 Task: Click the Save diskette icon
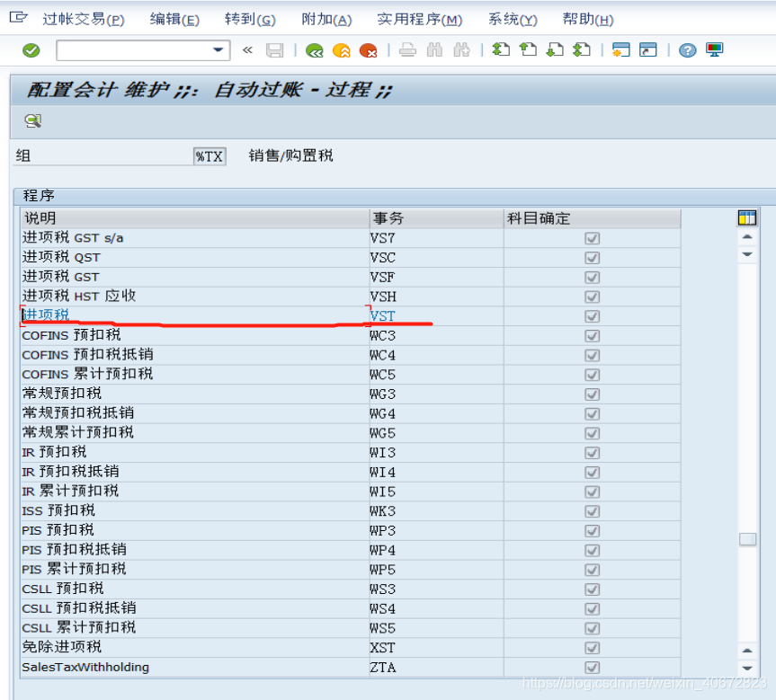pos(274,50)
